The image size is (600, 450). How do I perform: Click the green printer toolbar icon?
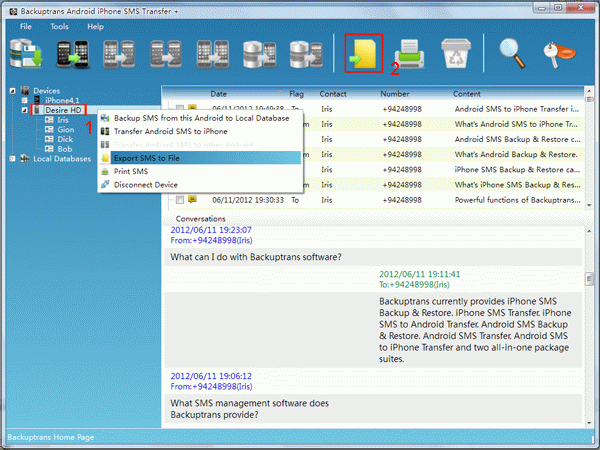click(x=409, y=54)
